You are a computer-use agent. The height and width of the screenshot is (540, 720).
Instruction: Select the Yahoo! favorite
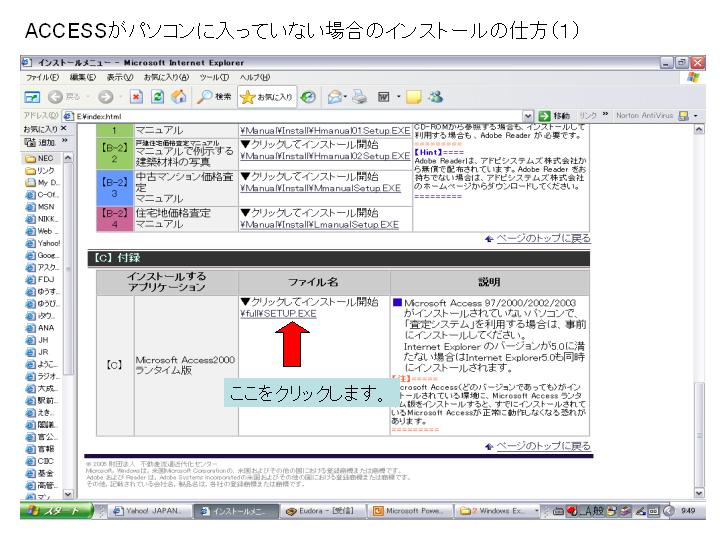point(43,243)
